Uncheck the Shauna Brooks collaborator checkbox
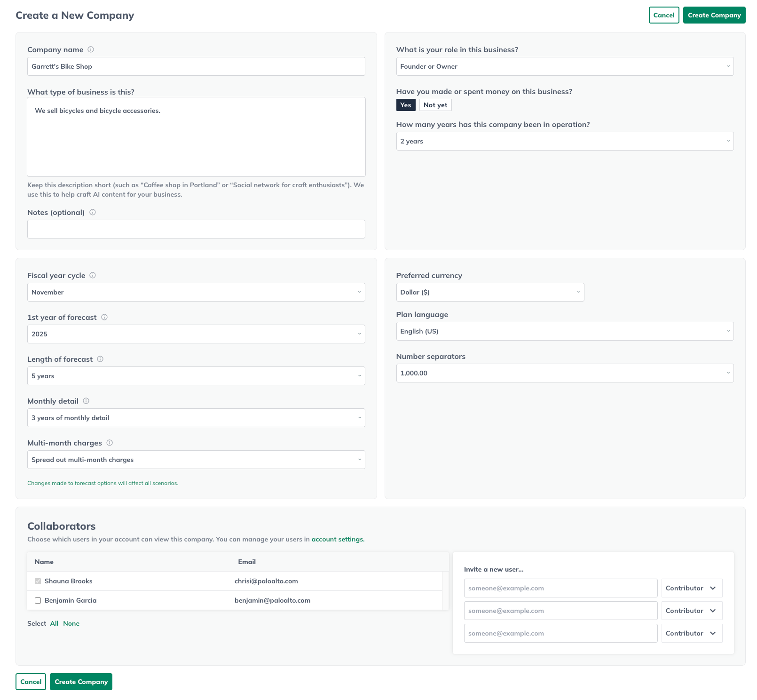Image resolution: width=757 pixels, height=700 pixels. tap(38, 581)
